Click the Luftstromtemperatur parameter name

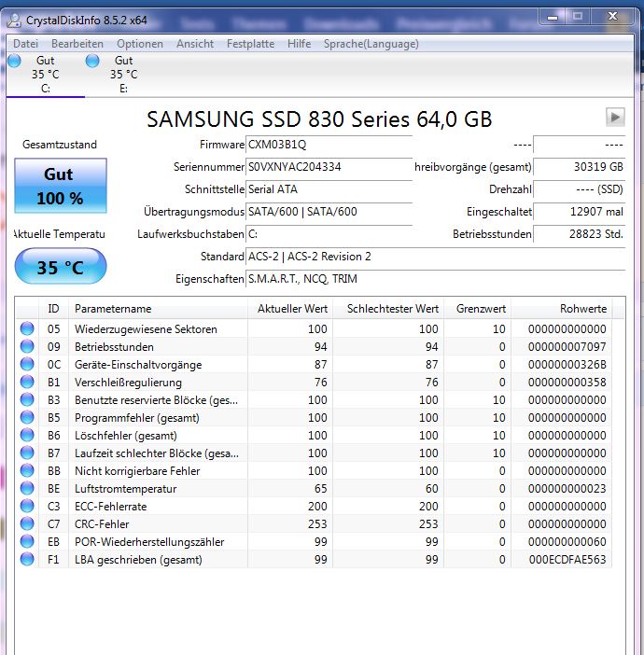coord(125,489)
